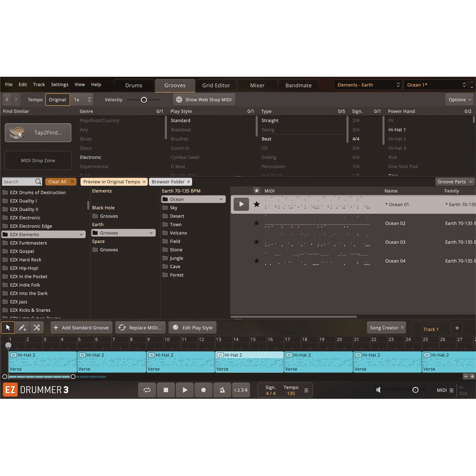The height and width of the screenshot is (476, 476).
Task: Select the Straight type filter
Action: (270, 121)
